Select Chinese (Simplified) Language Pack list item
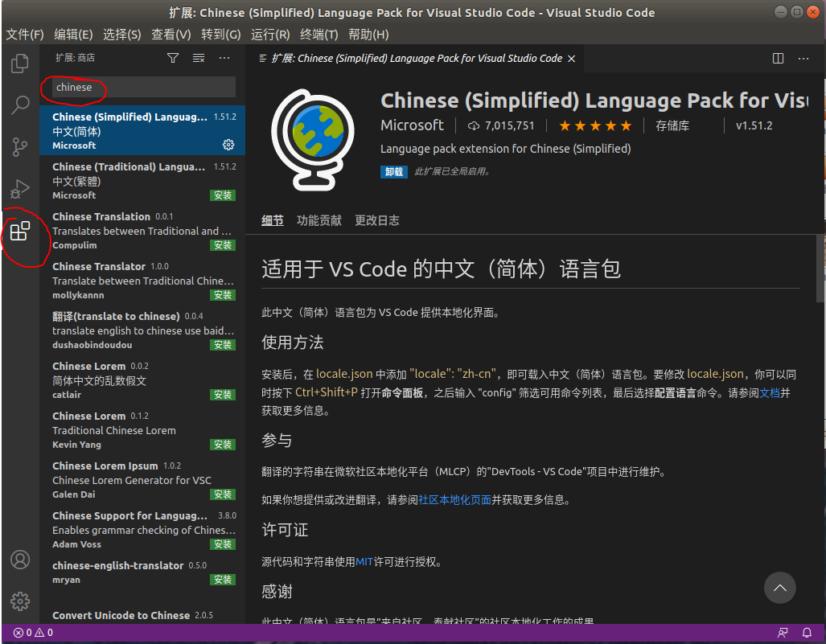Viewport: 826px width, 644px height. (142, 130)
